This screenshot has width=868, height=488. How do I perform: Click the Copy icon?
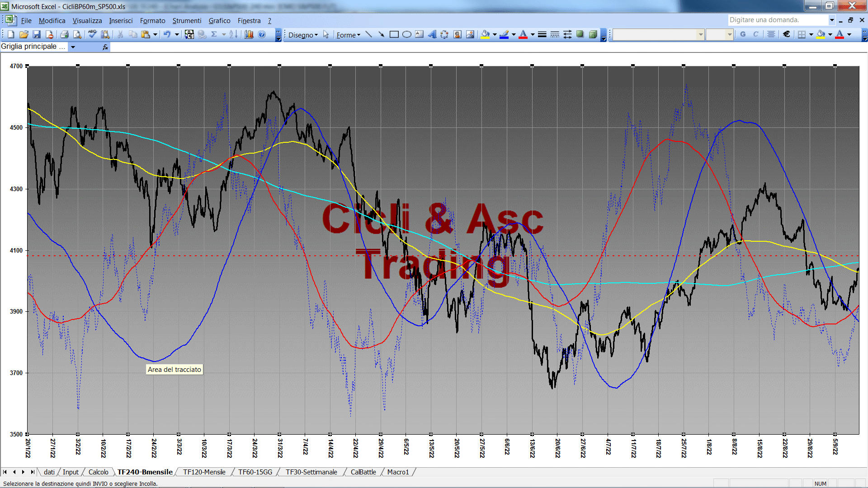[x=133, y=34]
